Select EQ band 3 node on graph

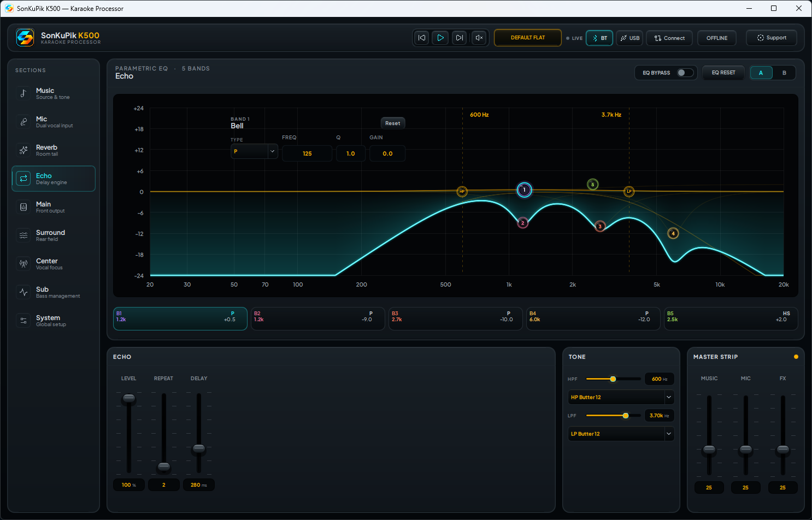(x=600, y=226)
